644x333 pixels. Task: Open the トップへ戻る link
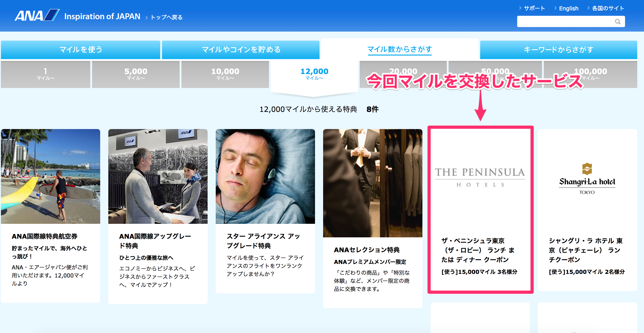point(166,17)
